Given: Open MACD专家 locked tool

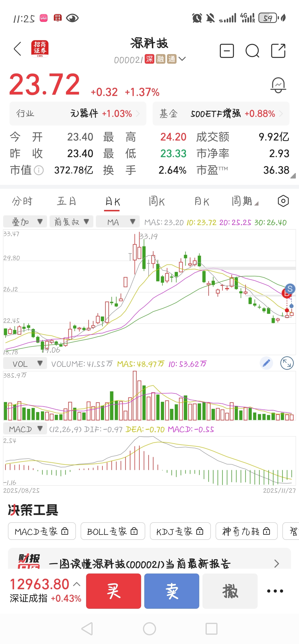Looking at the screenshot, I should [42, 531].
